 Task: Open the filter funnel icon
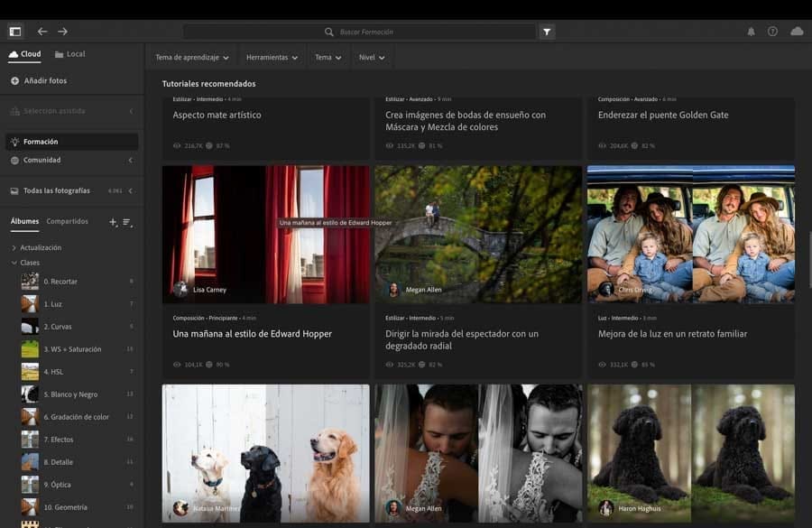[547, 32]
